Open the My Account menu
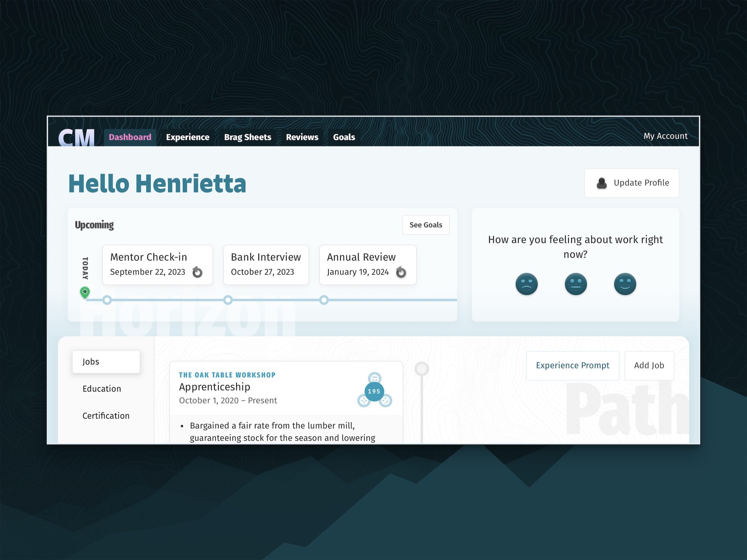 coord(665,136)
